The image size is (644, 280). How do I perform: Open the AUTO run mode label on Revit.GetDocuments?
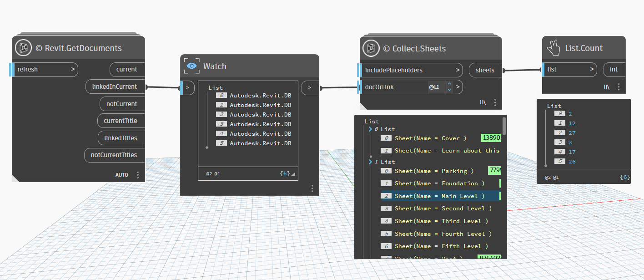(122, 175)
